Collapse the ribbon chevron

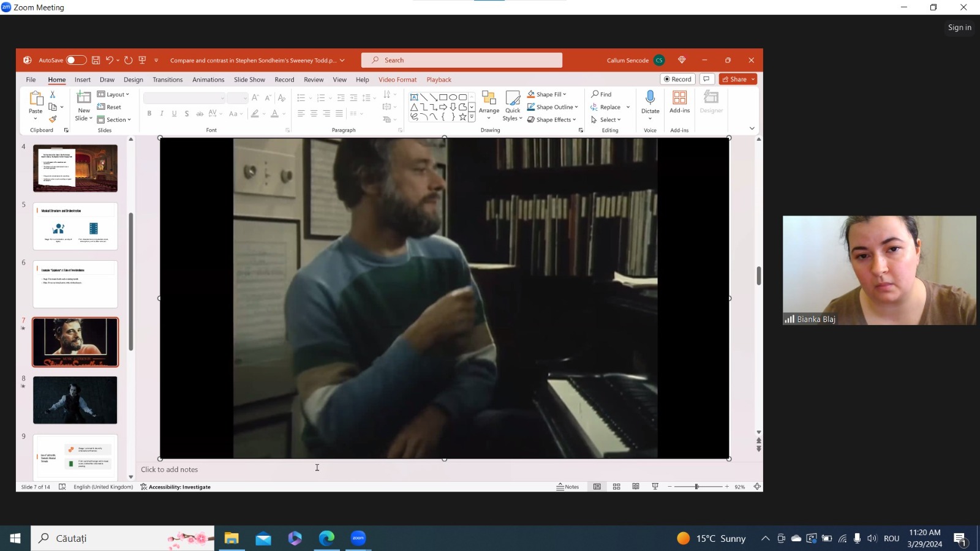tap(752, 129)
